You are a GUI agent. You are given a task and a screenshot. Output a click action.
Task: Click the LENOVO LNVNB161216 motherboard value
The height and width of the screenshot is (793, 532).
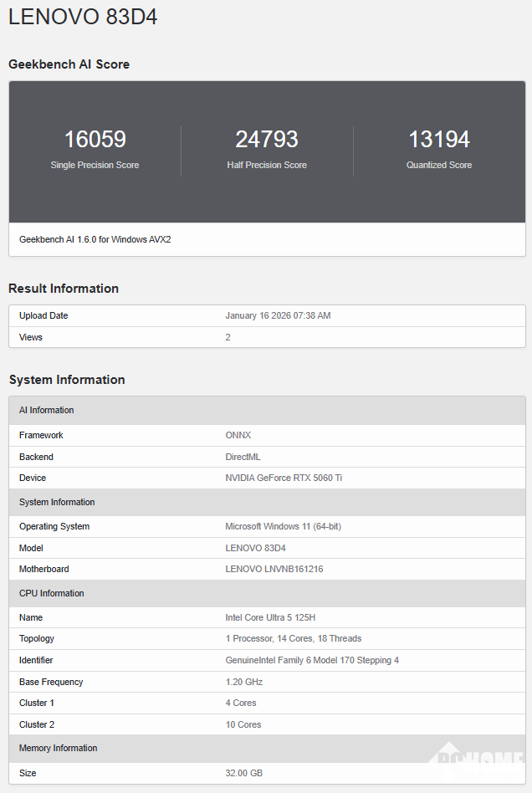[x=274, y=569]
